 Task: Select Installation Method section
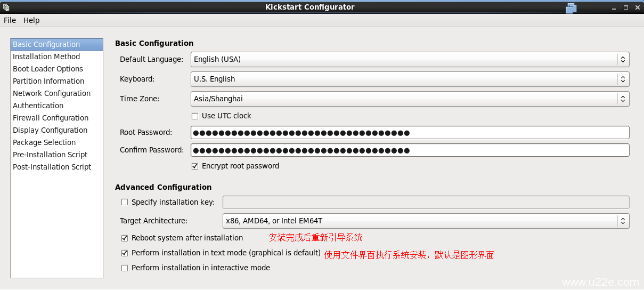coord(56,57)
